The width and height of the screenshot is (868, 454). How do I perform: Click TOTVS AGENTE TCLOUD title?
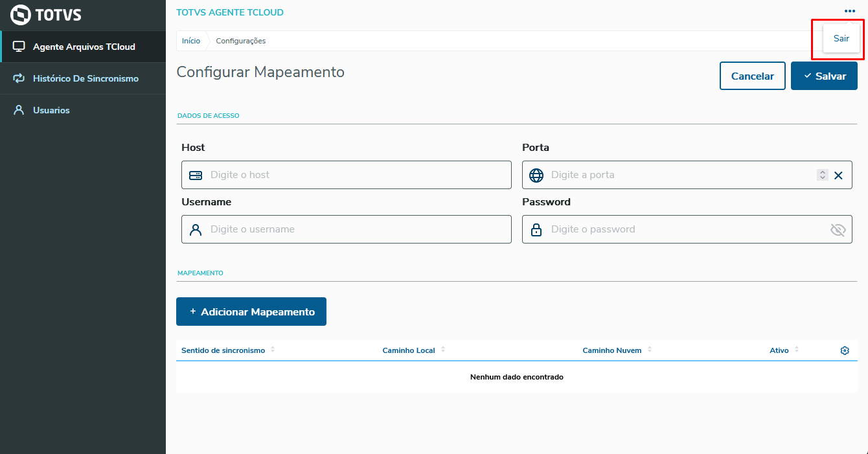coord(230,12)
